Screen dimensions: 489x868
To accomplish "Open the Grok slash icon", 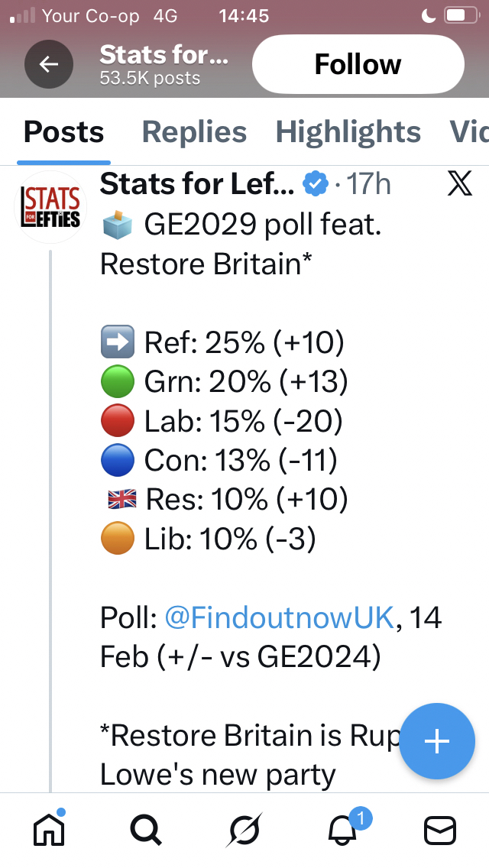I will [x=244, y=830].
